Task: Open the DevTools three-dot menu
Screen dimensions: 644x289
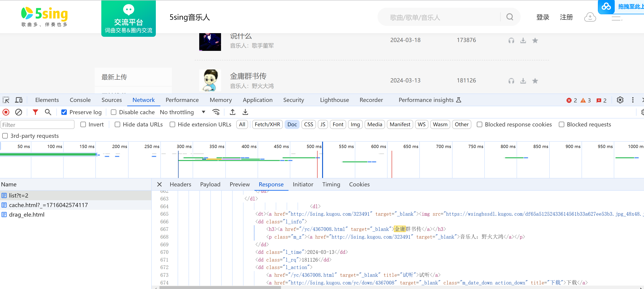Action: 633,100
